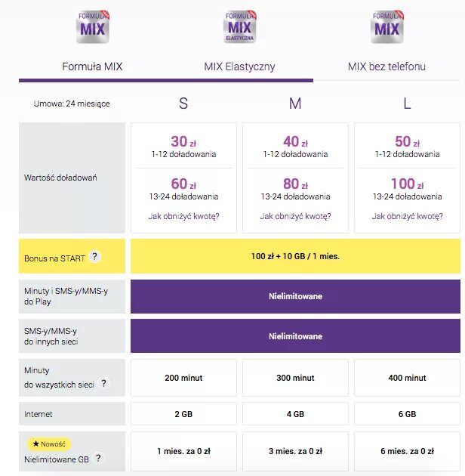This screenshot has height=476, width=465.
Task: Switch to MIX Elastyczny tab
Action: click(239, 66)
